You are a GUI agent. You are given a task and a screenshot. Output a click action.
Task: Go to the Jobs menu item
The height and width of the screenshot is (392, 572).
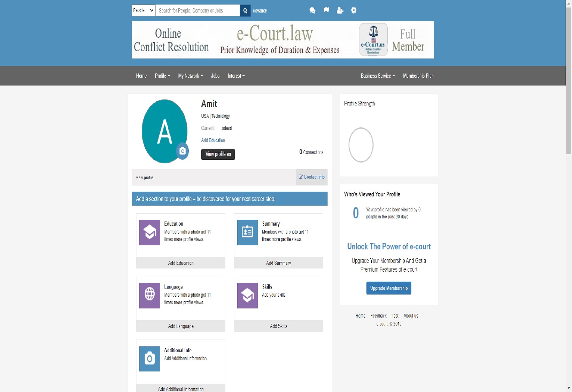click(x=215, y=76)
